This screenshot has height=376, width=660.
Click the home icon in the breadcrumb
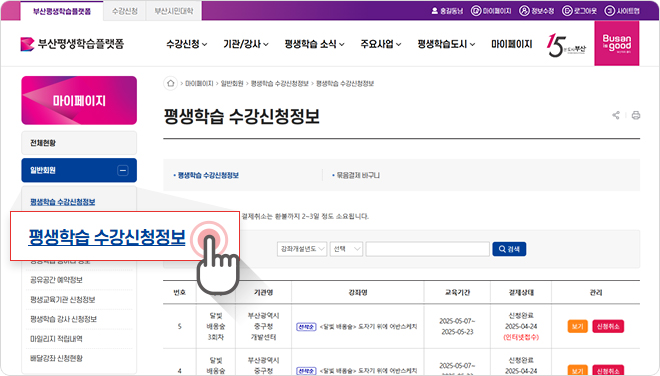click(x=170, y=83)
